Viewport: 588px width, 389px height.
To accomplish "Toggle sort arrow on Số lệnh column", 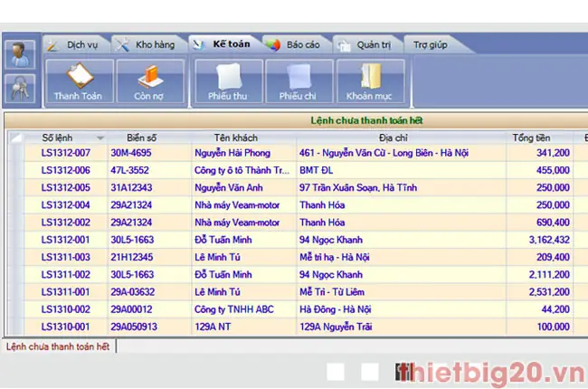I will (x=100, y=138).
